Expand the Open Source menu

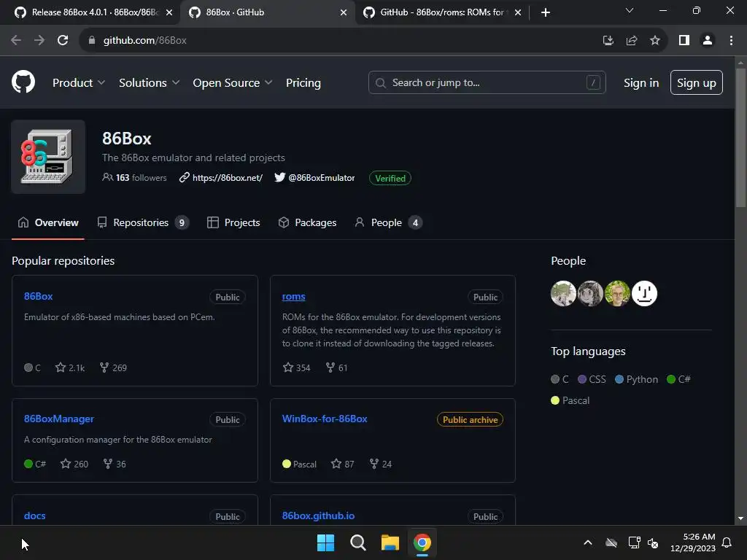pos(233,83)
